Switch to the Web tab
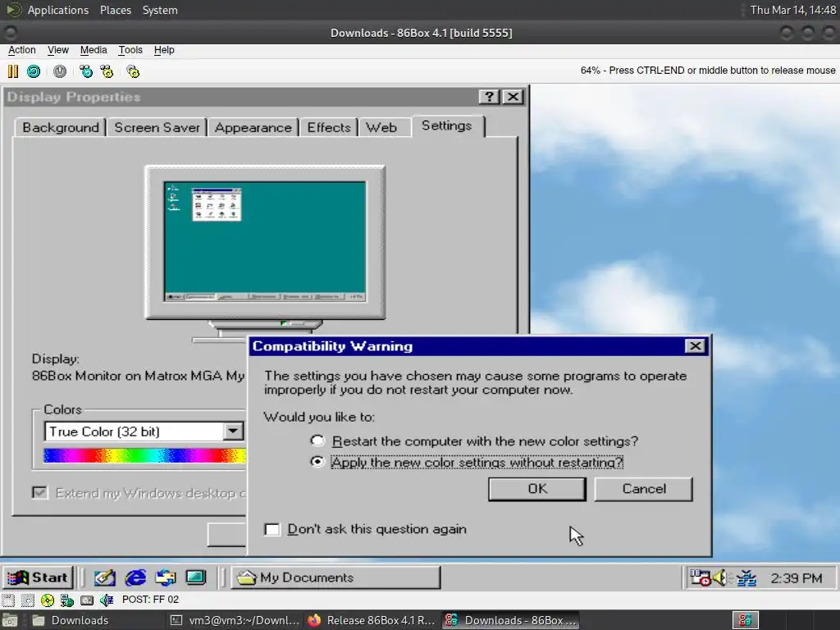Screen dimensions: 840x630 point(381,127)
